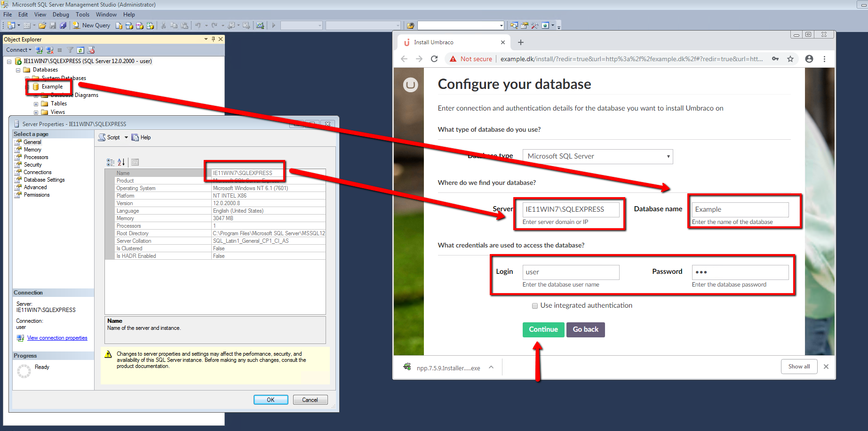Screen dimensions: 868x431
Task: Click the saved password key icon
Action: tap(775, 59)
